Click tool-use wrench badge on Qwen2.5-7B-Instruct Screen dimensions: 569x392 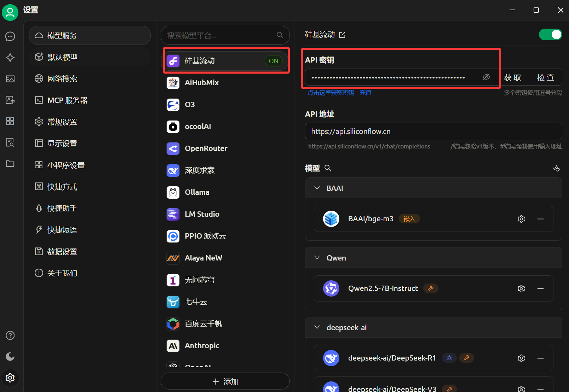tap(431, 288)
